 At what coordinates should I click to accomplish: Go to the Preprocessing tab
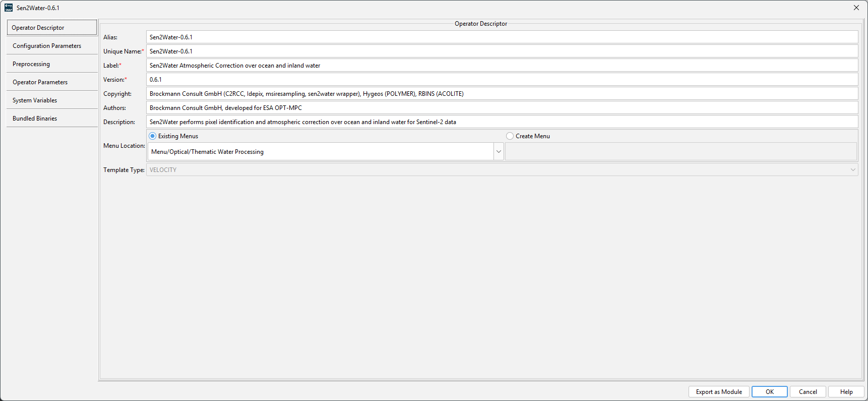(52, 64)
